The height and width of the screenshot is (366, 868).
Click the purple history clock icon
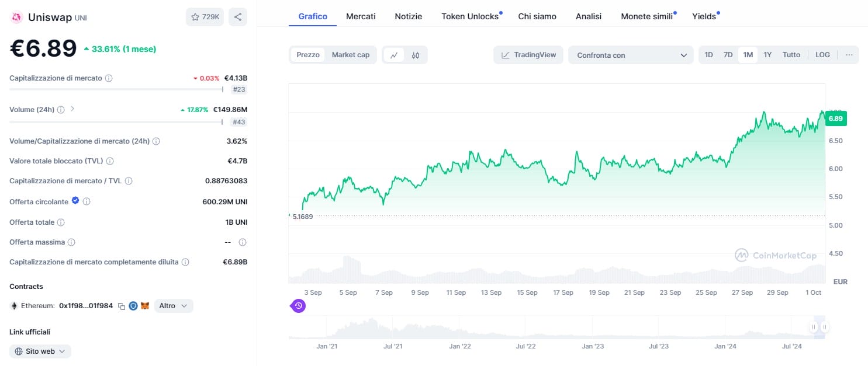298,305
